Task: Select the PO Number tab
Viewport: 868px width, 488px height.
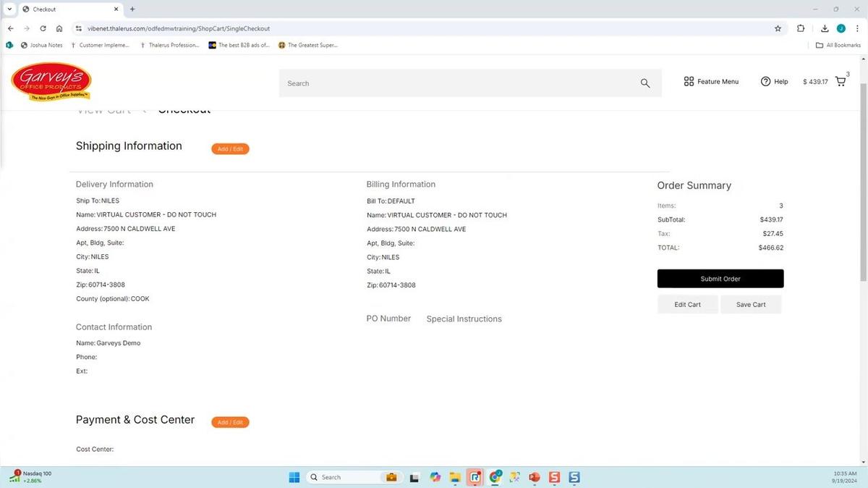Action: pos(388,319)
